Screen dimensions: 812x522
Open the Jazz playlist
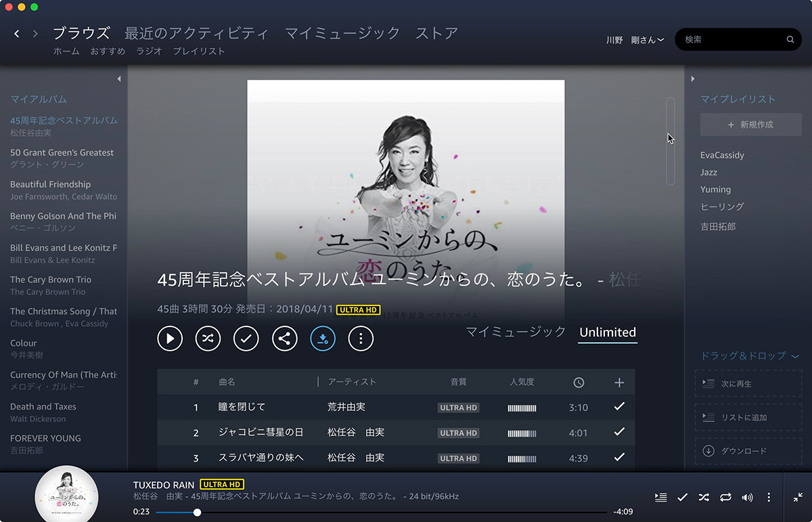[708, 173]
